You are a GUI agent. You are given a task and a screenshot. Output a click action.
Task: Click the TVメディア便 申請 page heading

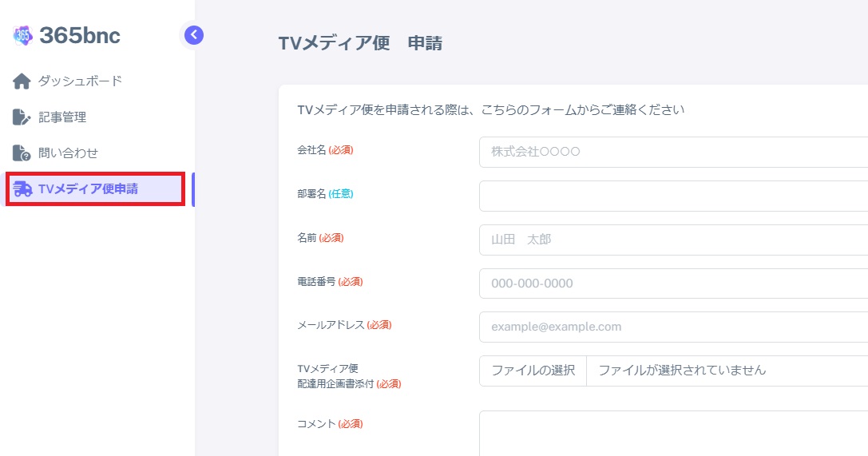click(360, 43)
